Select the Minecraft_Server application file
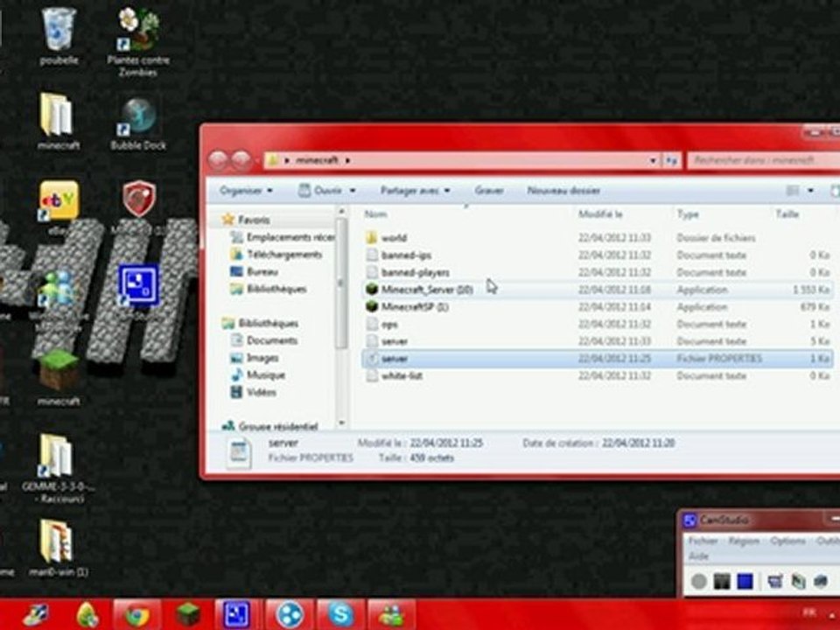Image resolution: width=840 pixels, height=630 pixels. coord(597,290)
